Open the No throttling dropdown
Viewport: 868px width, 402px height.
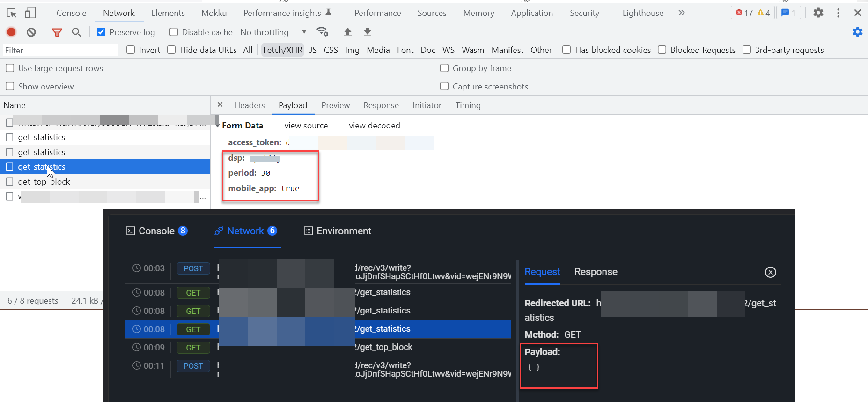click(273, 32)
